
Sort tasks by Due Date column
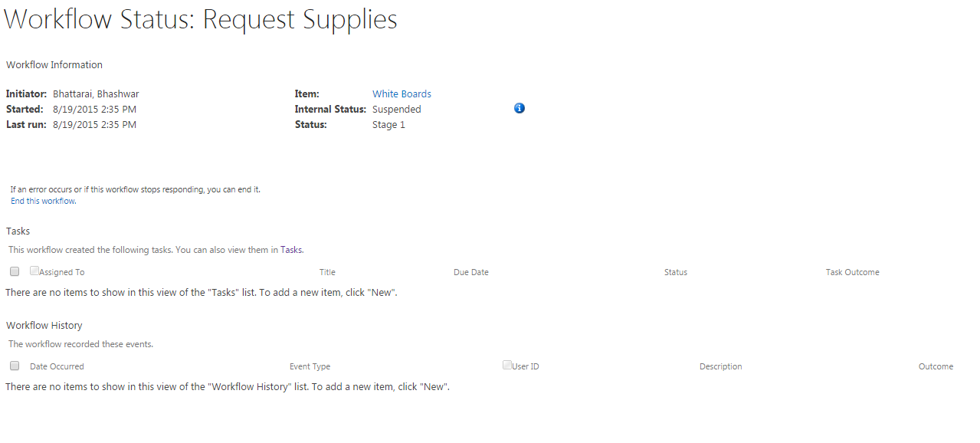[470, 272]
